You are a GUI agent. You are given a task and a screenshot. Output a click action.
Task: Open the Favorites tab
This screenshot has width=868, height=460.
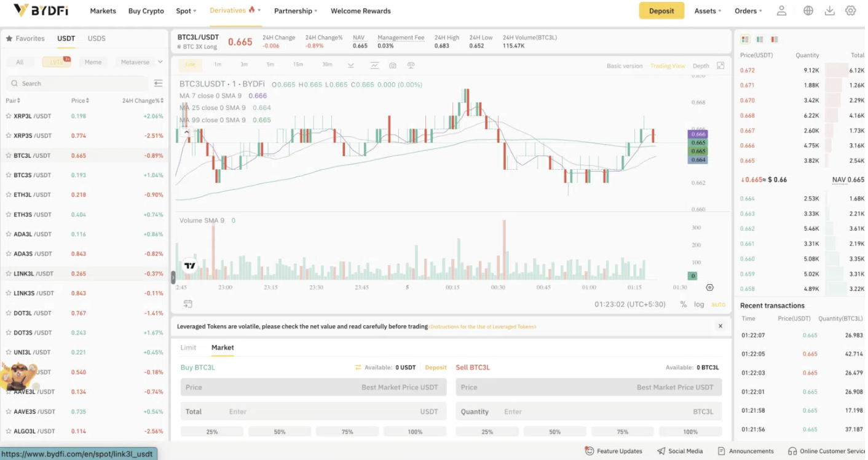pos(25,38)
